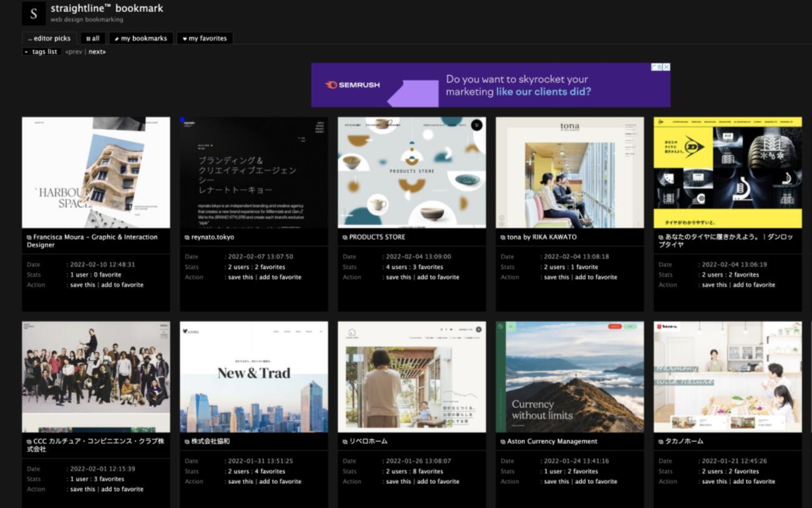
Task: Open external link icon beside ダンロップタイヤ title
Action: pos(660,238)
